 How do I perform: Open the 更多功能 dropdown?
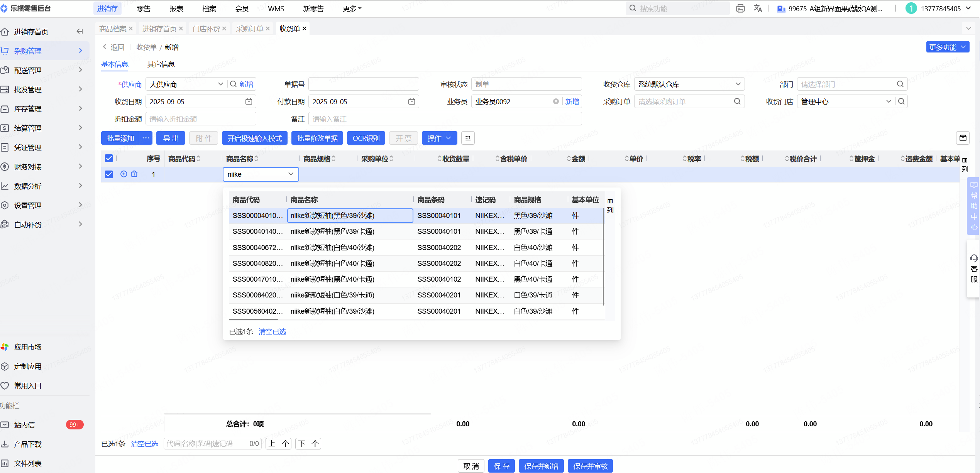947,47
